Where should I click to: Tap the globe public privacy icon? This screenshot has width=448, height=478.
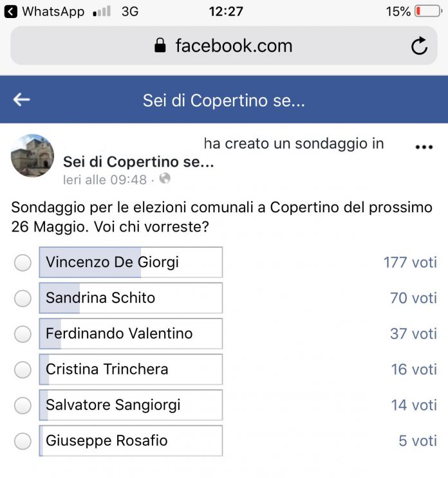click(x=165, y=179)
